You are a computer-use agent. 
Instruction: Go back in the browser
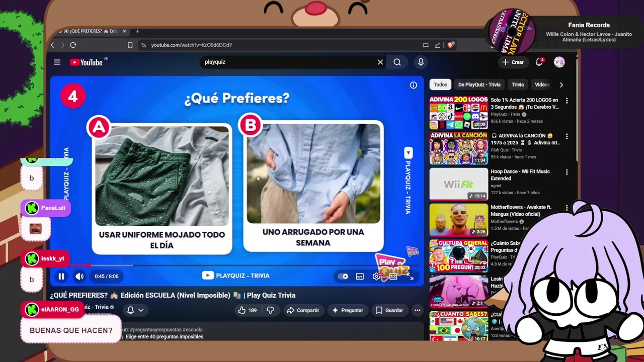point(52,45)
